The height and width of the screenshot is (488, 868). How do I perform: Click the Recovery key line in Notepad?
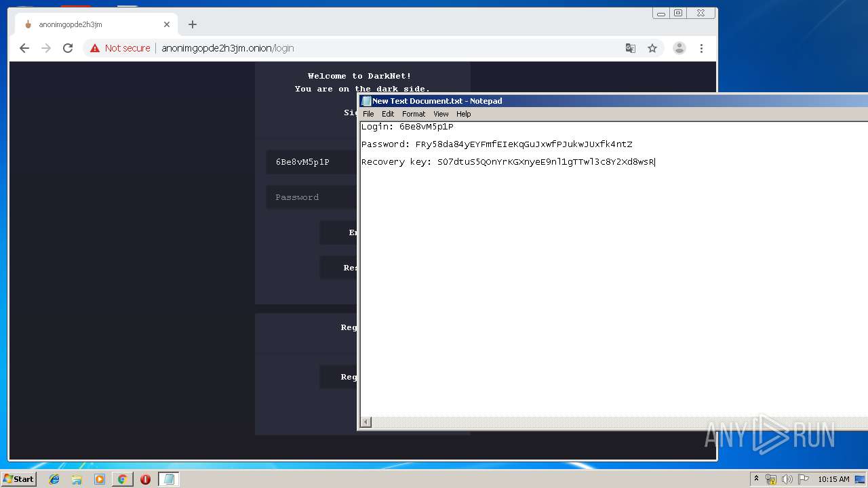(508, 162)
